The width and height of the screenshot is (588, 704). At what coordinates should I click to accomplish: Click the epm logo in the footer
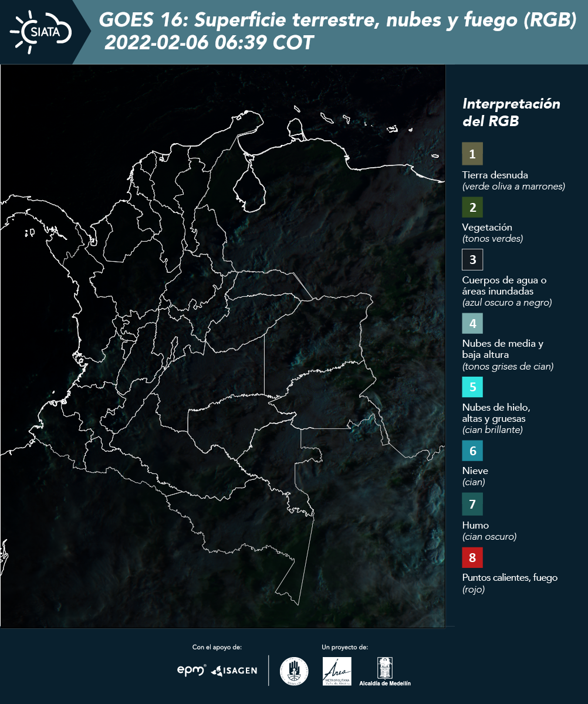tap(192, 670)
